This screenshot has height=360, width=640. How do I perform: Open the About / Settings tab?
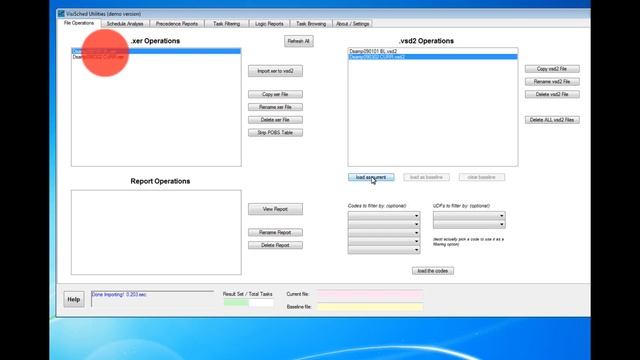tap(353, 24)
